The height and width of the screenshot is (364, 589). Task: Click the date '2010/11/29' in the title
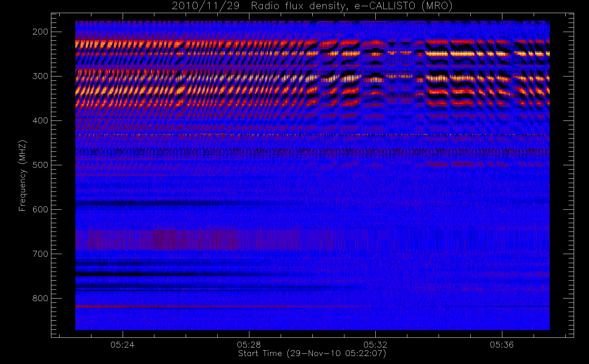point(205,6)
